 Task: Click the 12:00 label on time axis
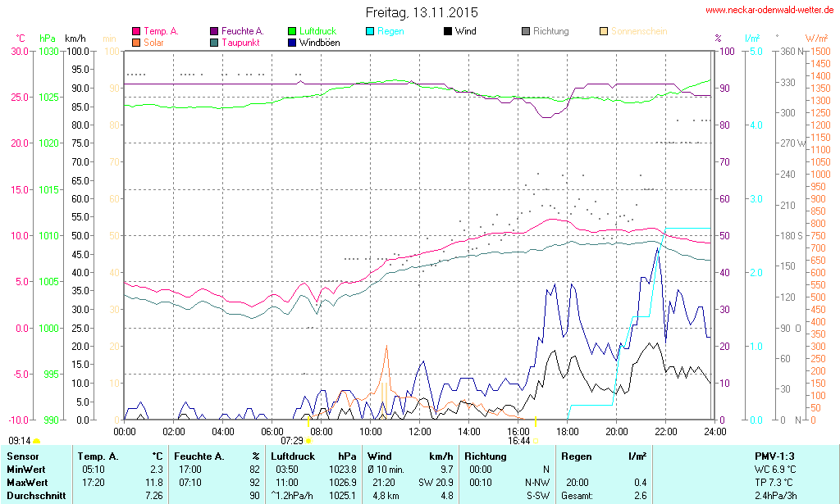coord(419,431)
